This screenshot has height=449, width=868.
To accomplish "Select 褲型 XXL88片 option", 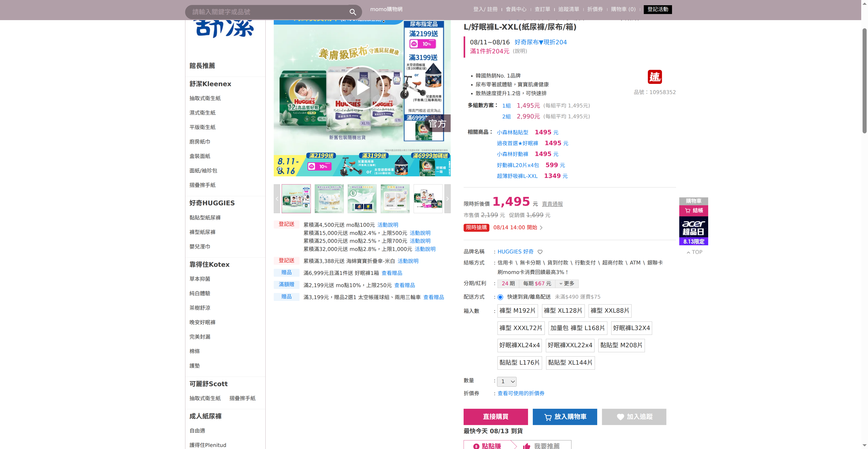I will 610,311.
